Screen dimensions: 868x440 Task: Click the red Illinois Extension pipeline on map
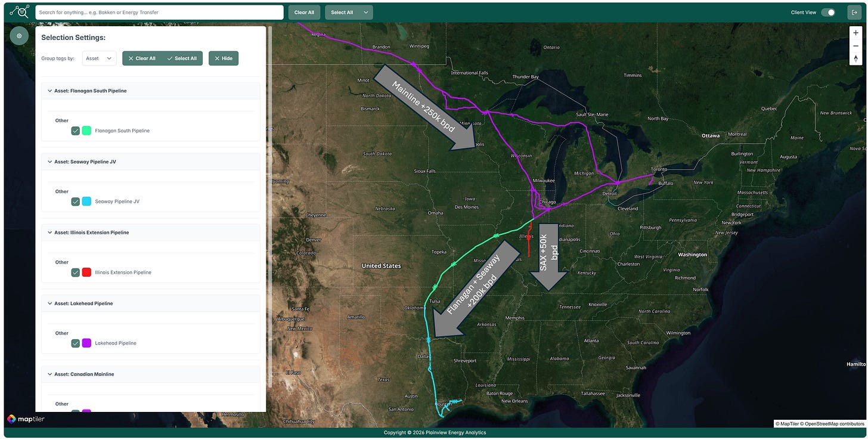click(x=529, y=238)
